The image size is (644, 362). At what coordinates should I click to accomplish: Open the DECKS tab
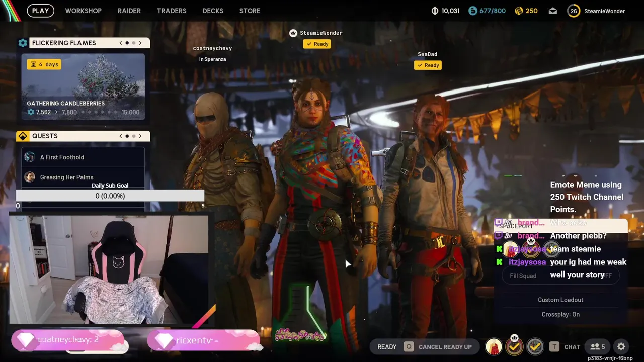tap(213, 11)
